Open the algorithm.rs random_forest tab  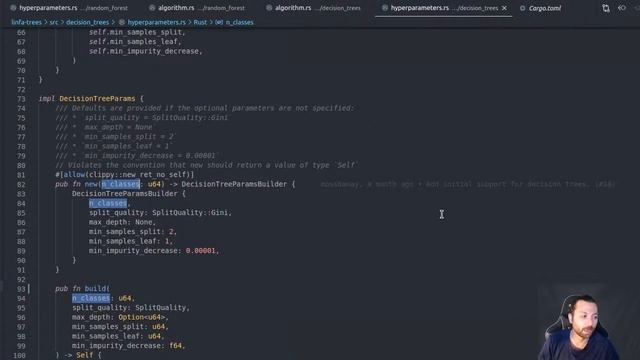[x=198, y=8]
